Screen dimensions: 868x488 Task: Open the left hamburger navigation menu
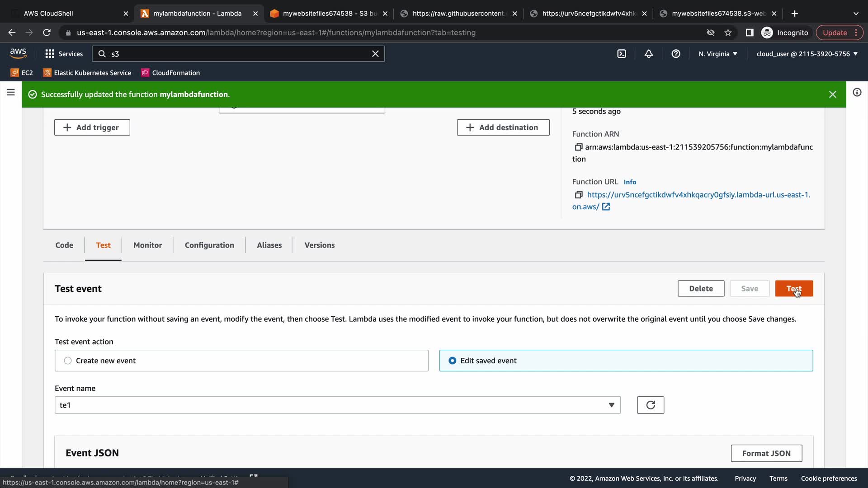11,93
